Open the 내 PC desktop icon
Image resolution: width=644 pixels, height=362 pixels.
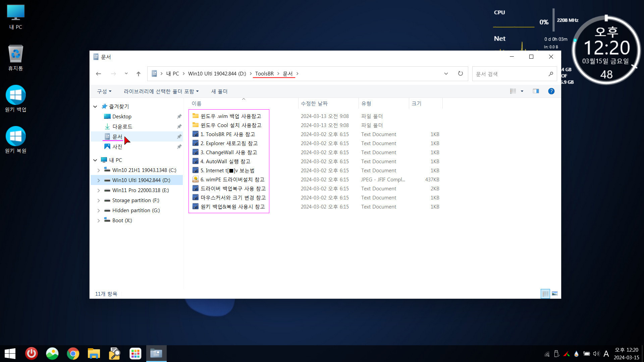point(15,17)
